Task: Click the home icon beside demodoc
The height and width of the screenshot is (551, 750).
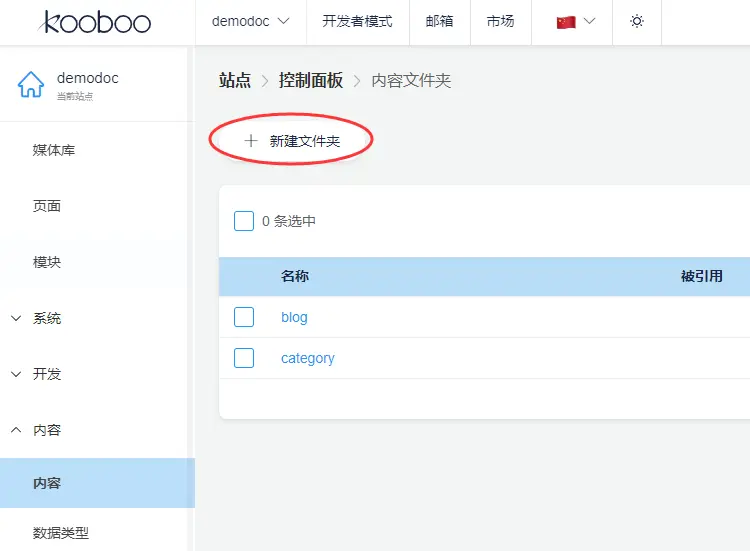Action: pyautogui.click(x=31, y=85)
